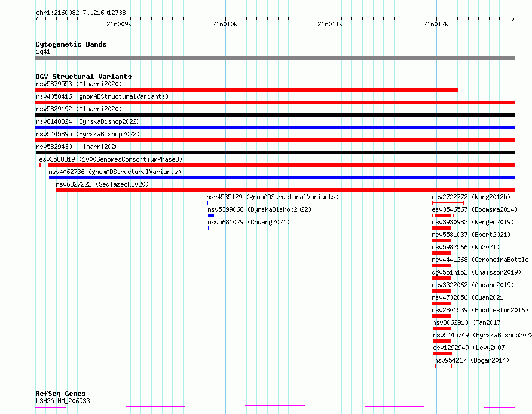Click the magenta USH2A gene line

point(275,407)
